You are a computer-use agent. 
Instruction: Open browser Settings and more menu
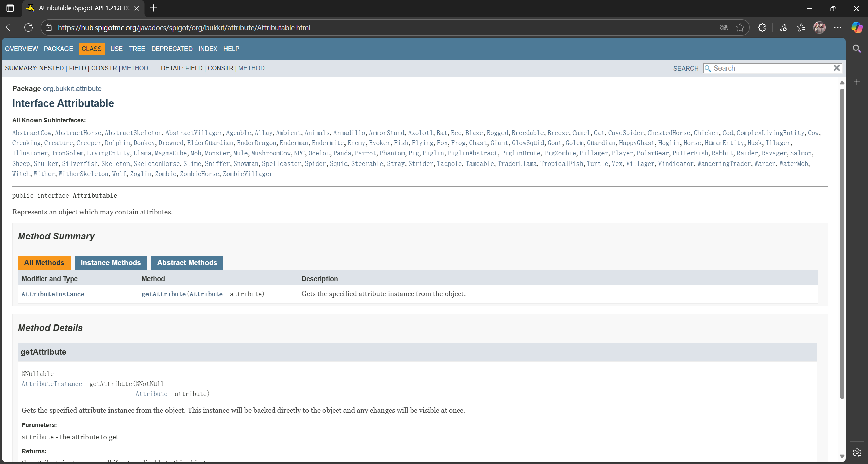pyautogui.click(x=837, y=27)
